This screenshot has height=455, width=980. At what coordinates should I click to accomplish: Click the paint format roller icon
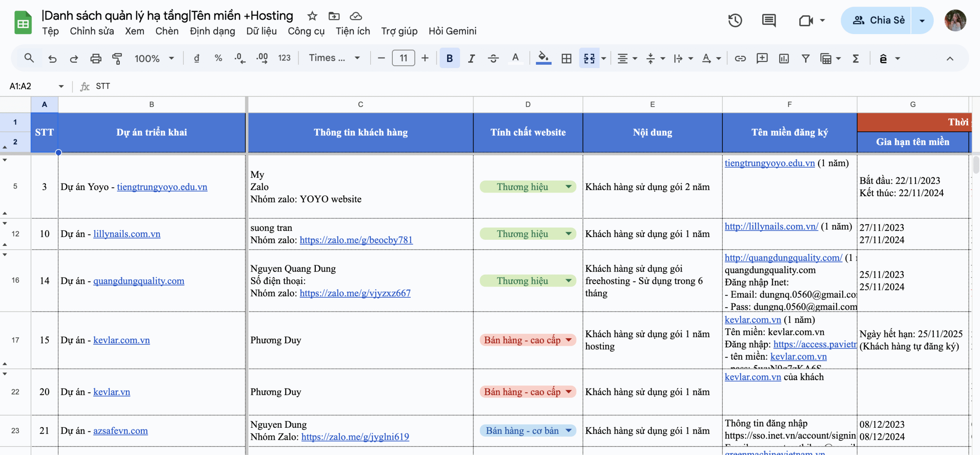[x=117, y=59]
